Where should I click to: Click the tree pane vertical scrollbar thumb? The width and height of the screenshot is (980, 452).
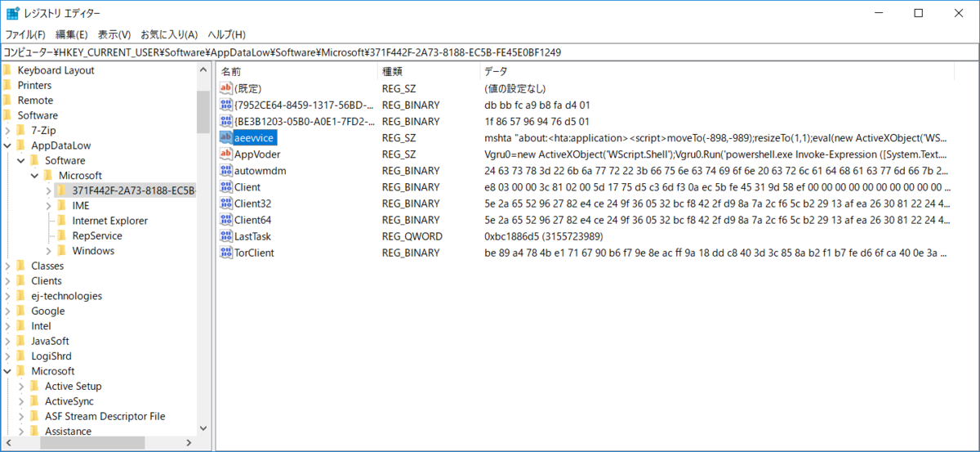point(203,111)
